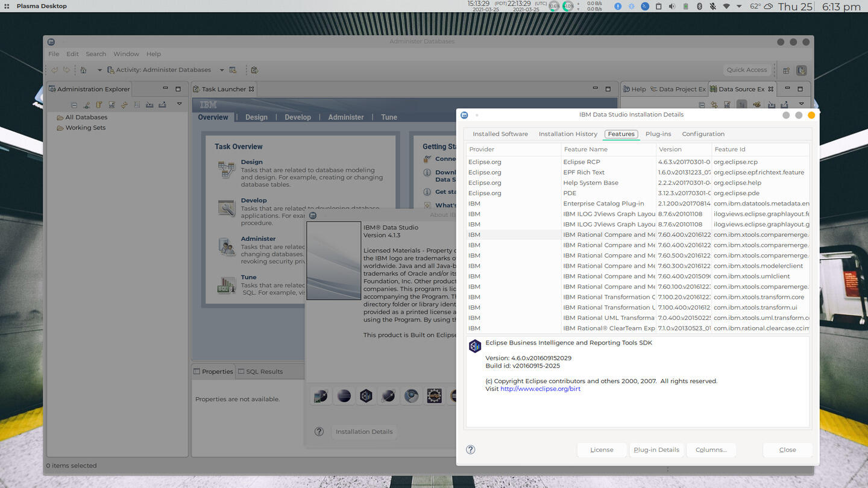The image size is (868, 488).
Task: Select the Features tab
Action: click(621, 134)
